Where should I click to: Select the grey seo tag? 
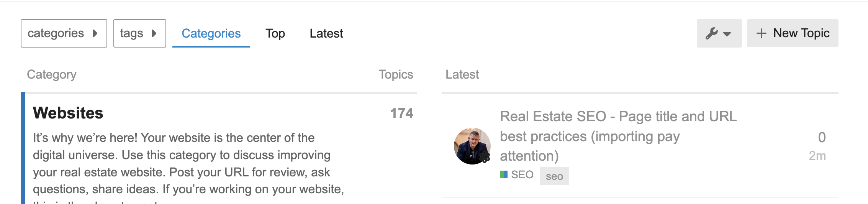(x=554, y=176)
